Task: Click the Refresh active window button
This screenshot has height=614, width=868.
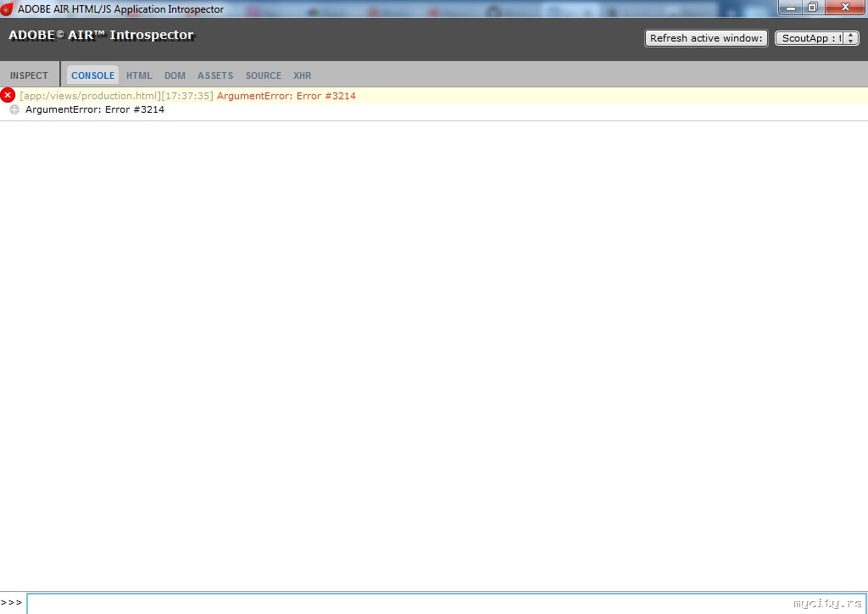Action: 706,38
